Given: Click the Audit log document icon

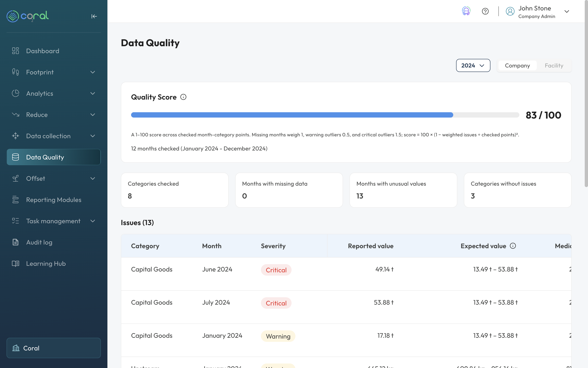Looking at the screenshot, I should tap(16, 242).
